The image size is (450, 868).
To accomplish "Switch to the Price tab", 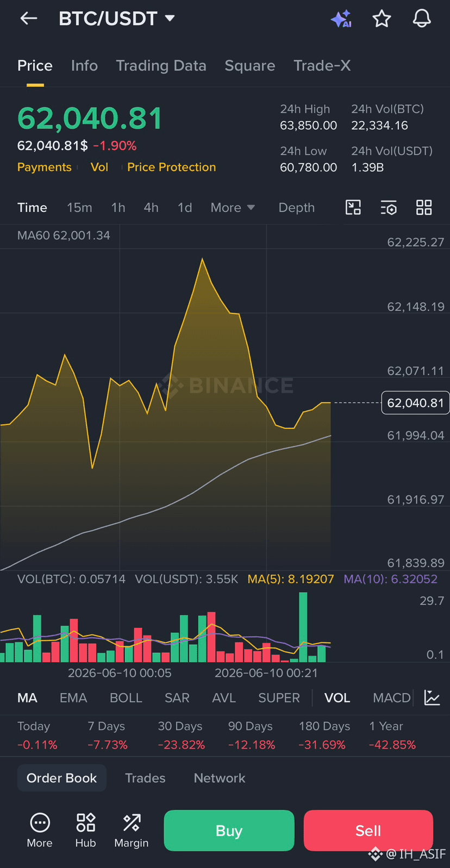I will pos(35,66).
